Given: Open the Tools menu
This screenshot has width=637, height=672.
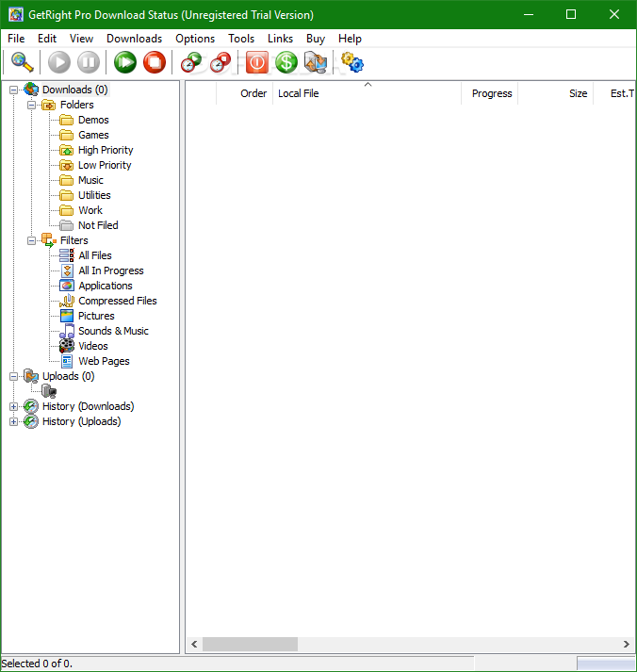Looking at the screenshot, I should pyautogui.click(x=241, y=39).
